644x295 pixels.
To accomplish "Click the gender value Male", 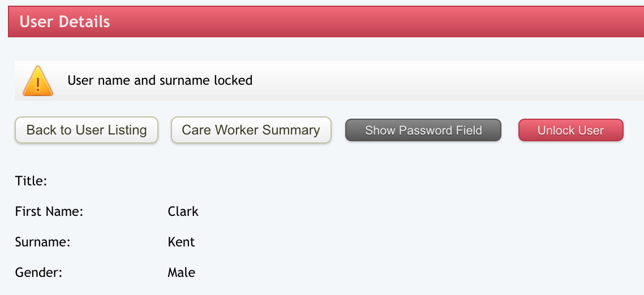I will point(182,272).
